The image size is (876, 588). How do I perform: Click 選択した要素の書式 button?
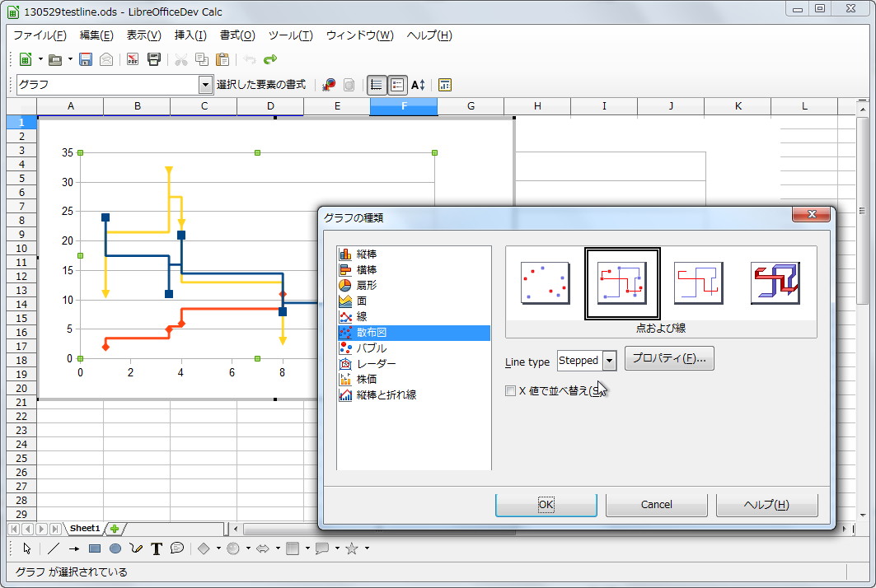click(x=261, y=85)
